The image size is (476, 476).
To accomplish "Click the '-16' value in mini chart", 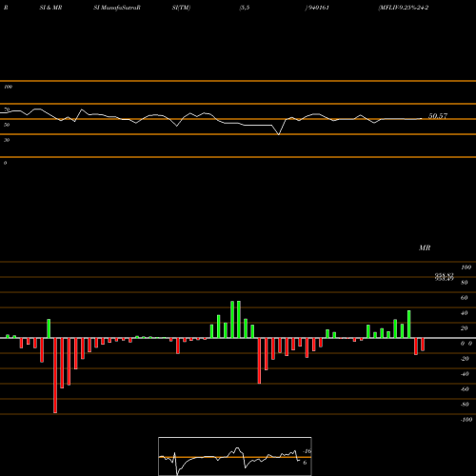I will pos(307,451).
